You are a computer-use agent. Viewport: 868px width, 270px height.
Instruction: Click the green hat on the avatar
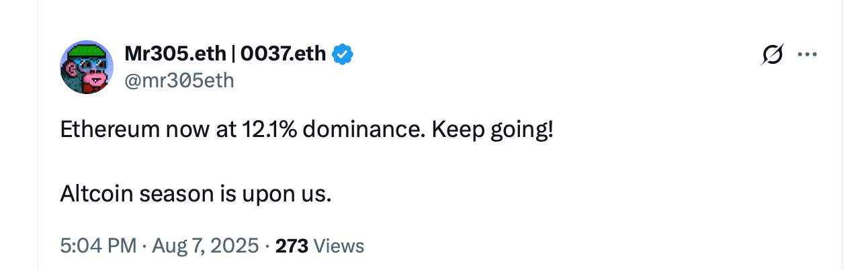pyautogui.click(x=86, y=50)
